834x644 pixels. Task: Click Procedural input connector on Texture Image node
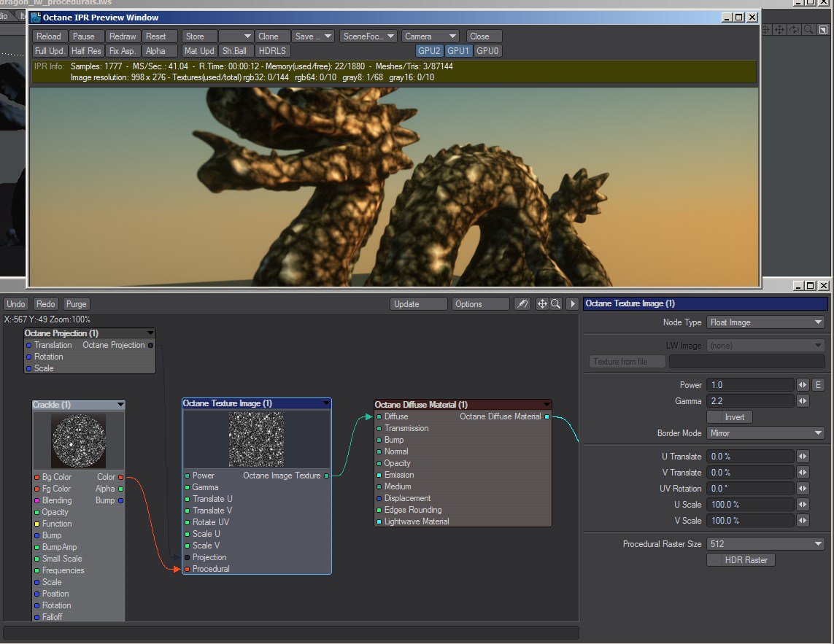188,569
